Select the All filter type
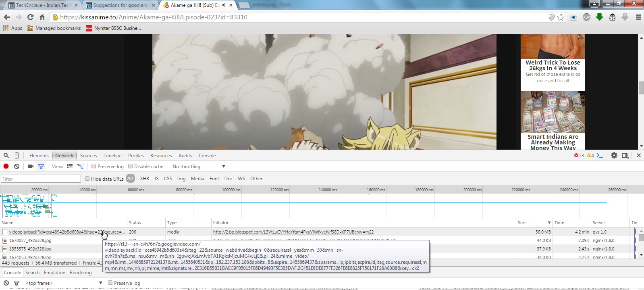The height and width of the screenshot is (290, 644). (130, 178)
